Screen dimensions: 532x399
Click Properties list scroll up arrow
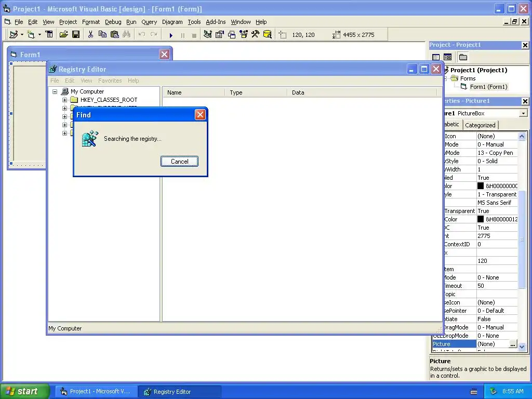pyautogui.click(x=522, y=137)
